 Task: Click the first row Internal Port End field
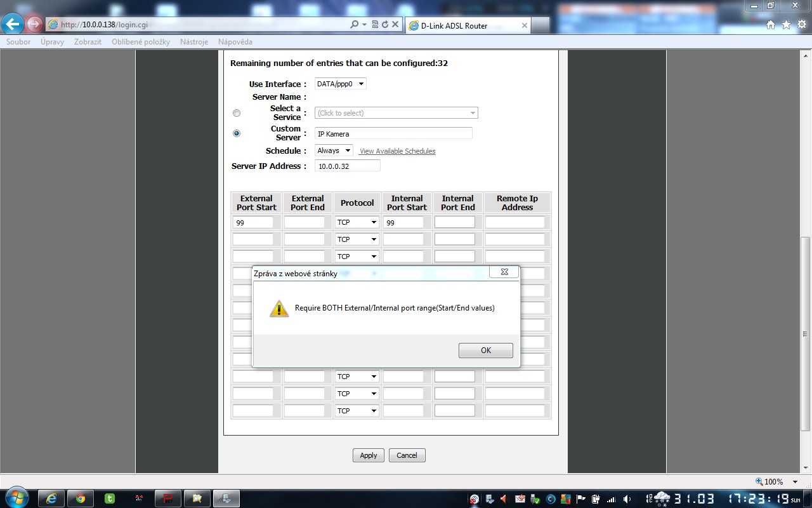(455, 222)
